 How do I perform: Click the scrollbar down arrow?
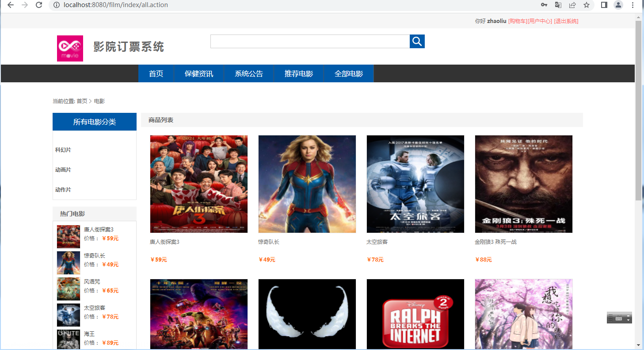638,345
